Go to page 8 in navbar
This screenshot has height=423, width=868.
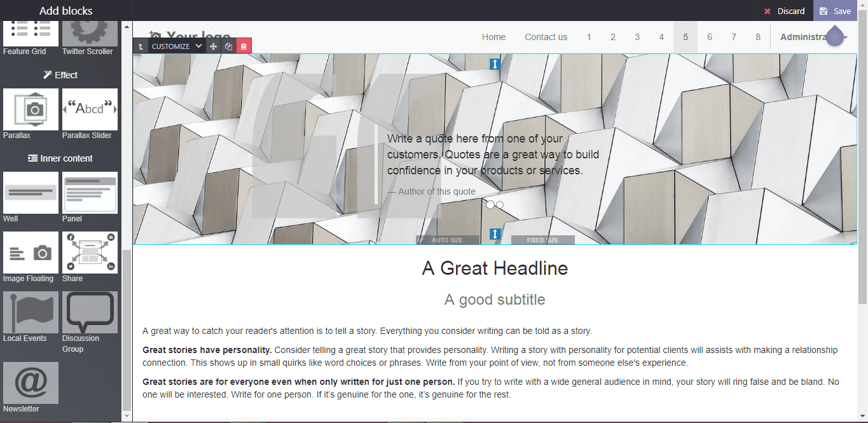coord(758,37)
